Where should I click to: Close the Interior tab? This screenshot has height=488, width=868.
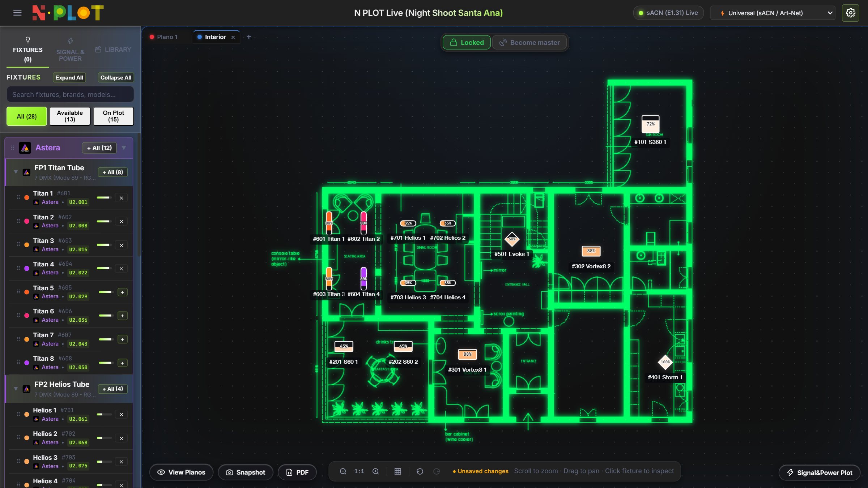tap(233, 37)
